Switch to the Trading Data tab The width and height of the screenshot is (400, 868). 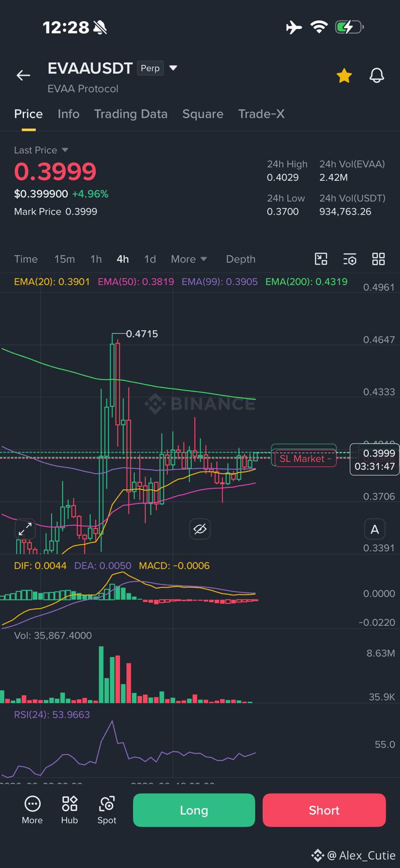[131, 114]
